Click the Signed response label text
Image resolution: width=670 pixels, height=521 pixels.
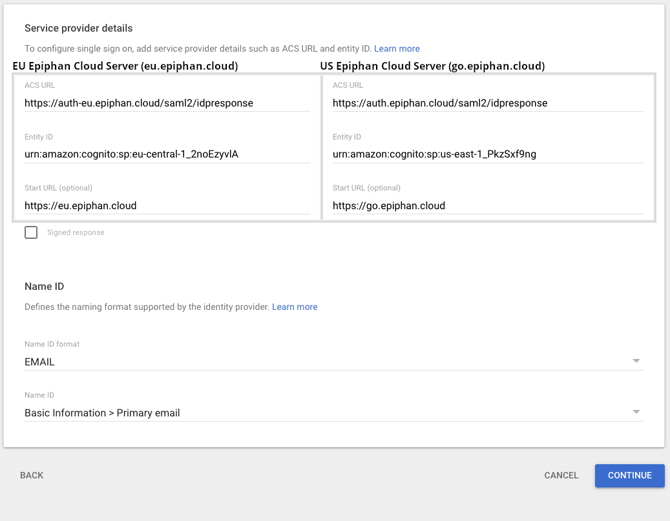coord(76,233)
